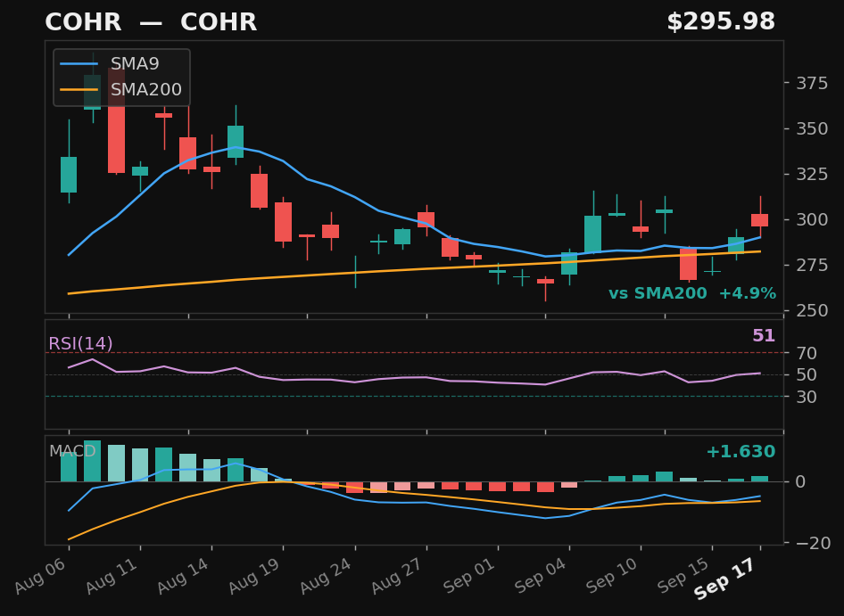Click the $295.98 price value
Screen dimensions: 844x616
pyautogui.click(x=721, y=22)
